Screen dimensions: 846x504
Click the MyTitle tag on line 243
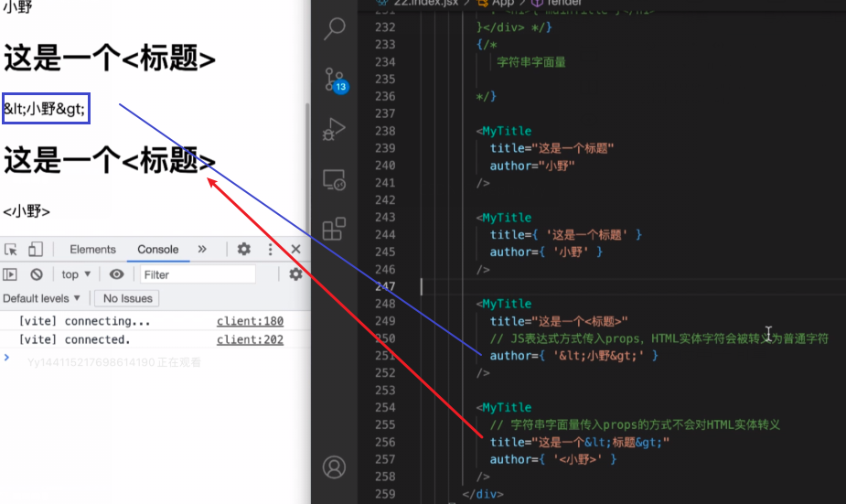[507, 218]
